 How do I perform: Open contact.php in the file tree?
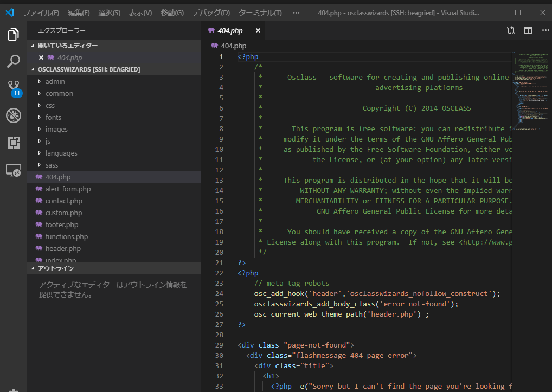[x=114, y=201]
